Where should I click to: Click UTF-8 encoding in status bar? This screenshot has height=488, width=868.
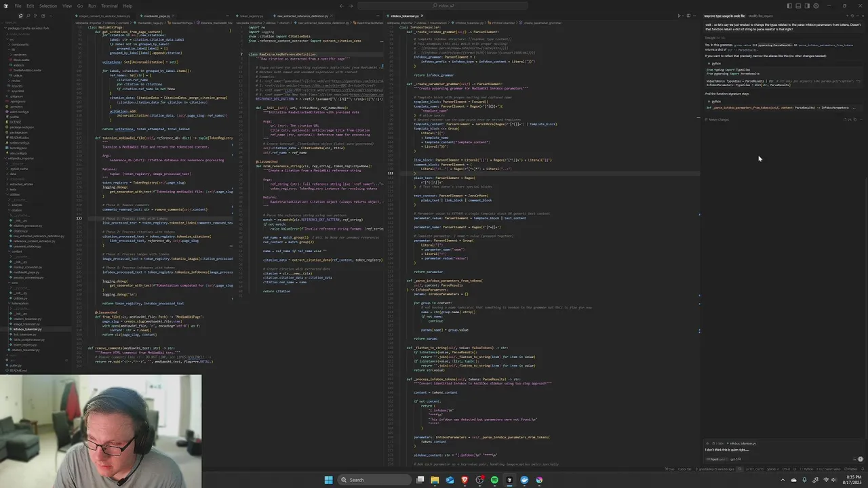click(786, 469)
